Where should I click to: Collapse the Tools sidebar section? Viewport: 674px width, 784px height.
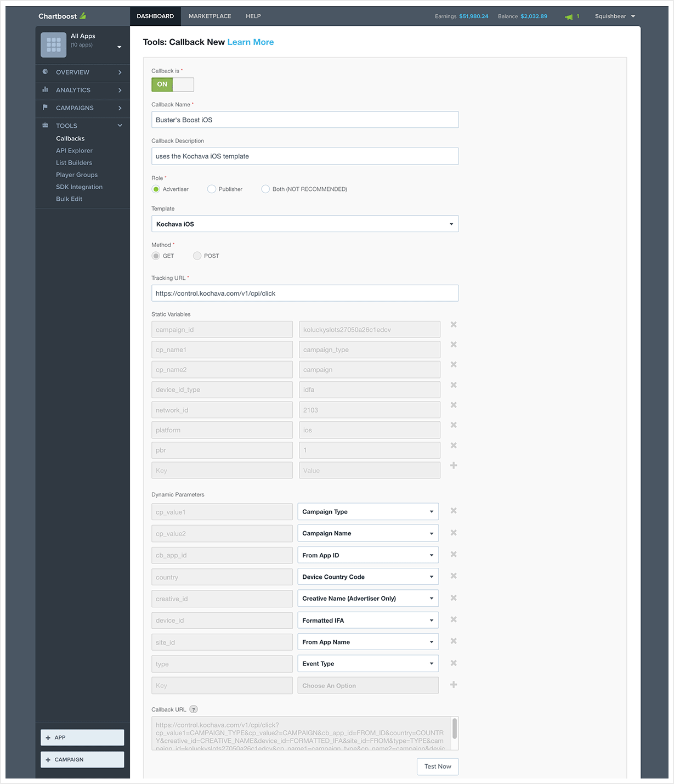120,126
